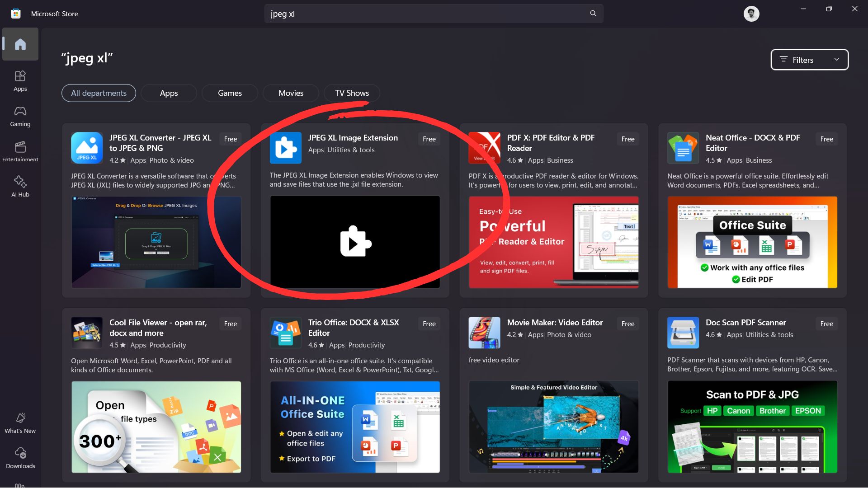Click JPEG XL Image Extension app icon
This screenshot has width=868, height=488.
[286, 148]
